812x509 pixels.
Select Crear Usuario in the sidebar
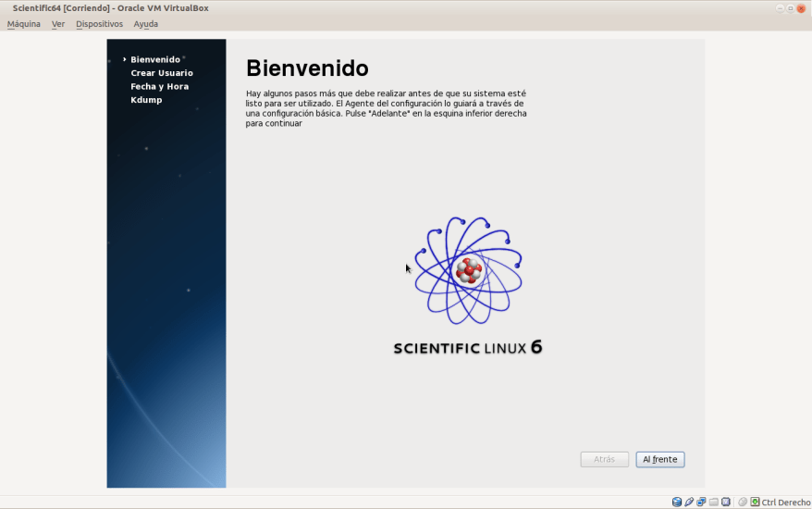pos(162,73)
